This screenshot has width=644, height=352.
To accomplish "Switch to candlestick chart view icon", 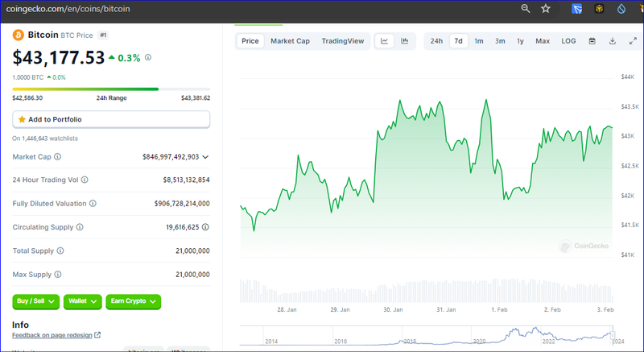I will click(x=405, y=41).
